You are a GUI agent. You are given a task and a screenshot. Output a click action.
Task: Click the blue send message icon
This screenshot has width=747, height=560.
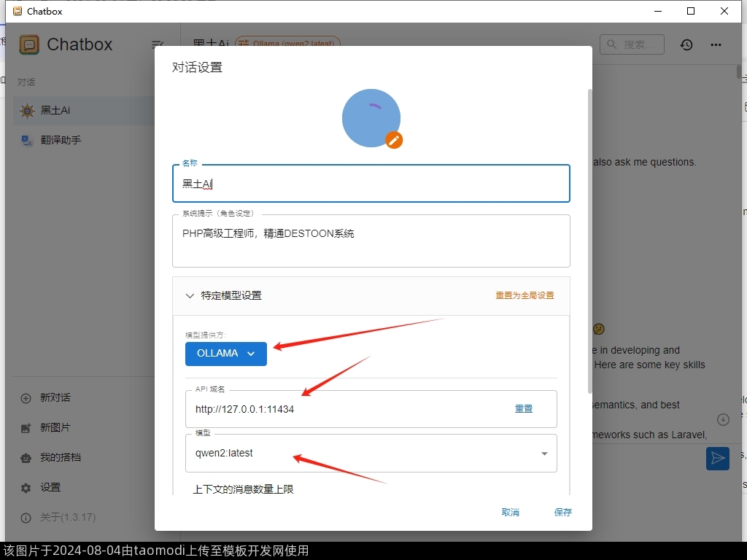[718, 458]
